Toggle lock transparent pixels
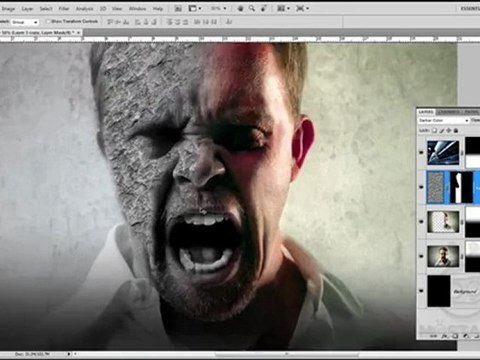The width and height of the screenshot is (480, 360). click(x=434, y=131)
